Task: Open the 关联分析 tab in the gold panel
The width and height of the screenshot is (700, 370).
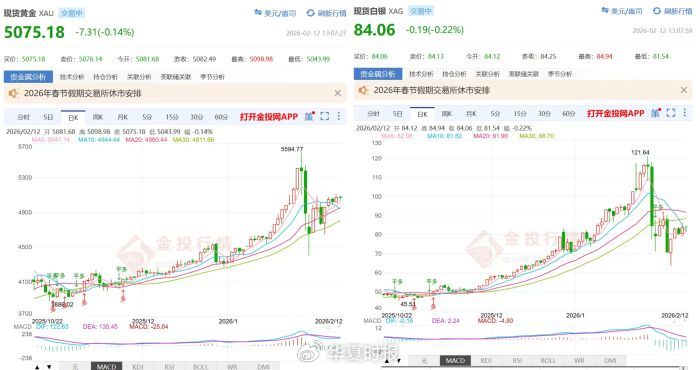Action: pyautogui.click(x=139, y=77)
